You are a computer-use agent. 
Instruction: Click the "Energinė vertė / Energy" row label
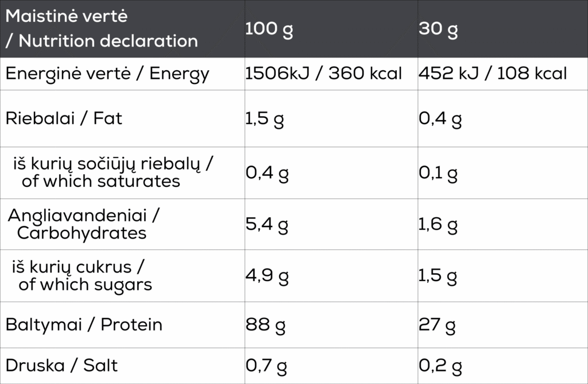107,74
